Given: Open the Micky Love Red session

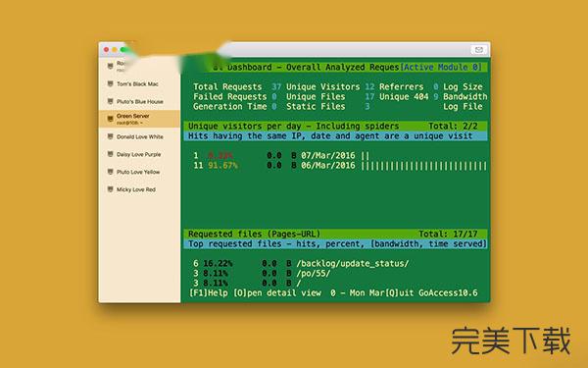Looking at the screenshot, I should [x=136, y=189].
